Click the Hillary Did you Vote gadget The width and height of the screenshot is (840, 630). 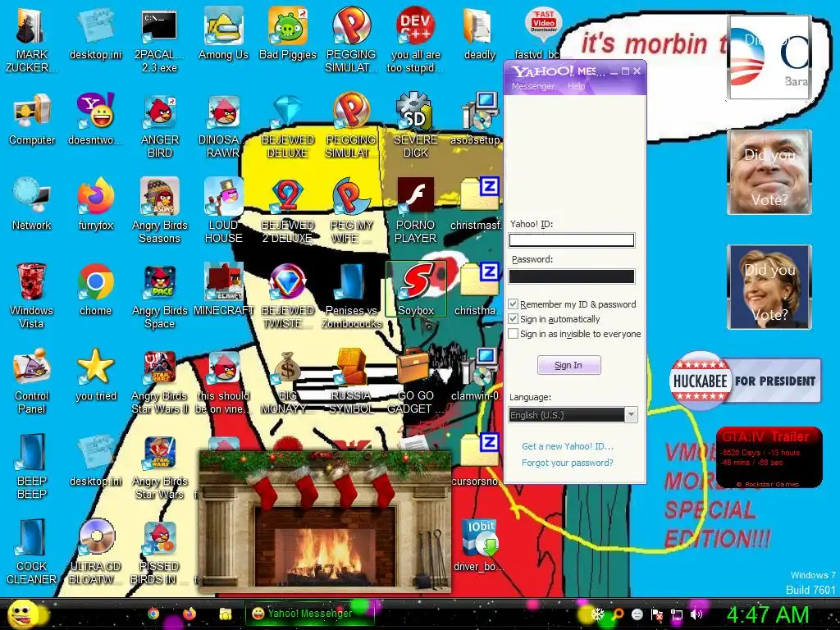[x=769, y=287]
